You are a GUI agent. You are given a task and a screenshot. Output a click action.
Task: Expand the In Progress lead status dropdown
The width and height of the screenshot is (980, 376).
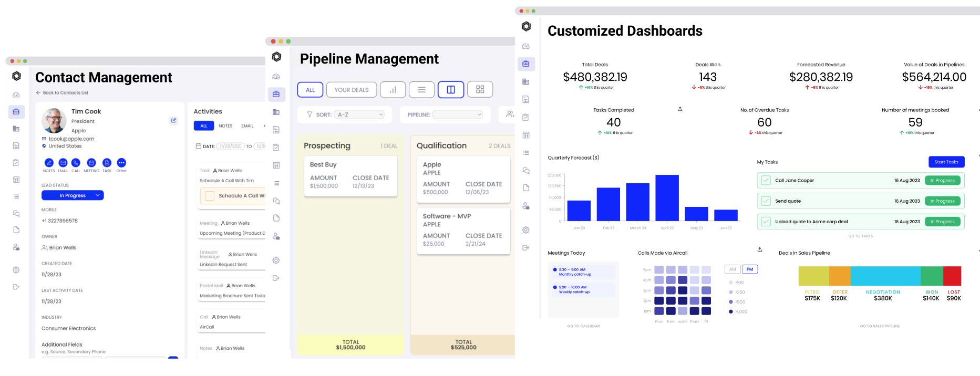pos(73,195)
